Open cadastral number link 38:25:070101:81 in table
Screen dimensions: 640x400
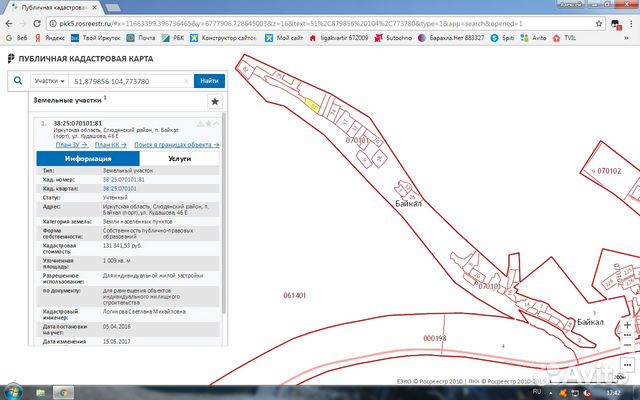(x=123, y=180)
